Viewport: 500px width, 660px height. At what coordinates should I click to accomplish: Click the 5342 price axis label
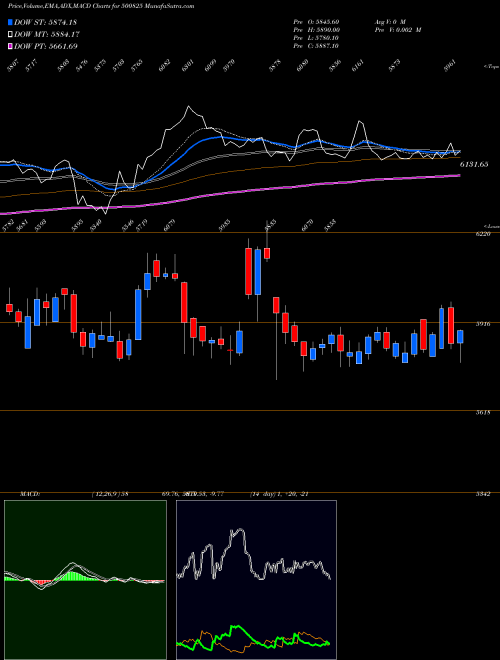pyautogui.click(x=485, y=494)
